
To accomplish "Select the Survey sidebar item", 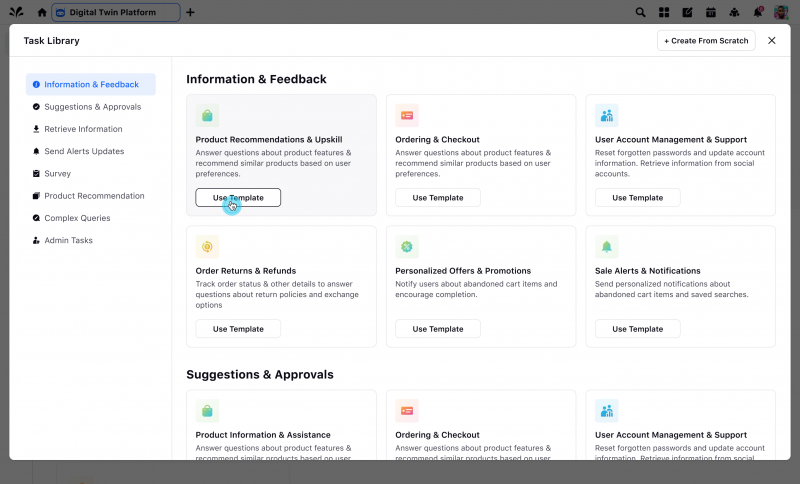I will point(57,173).
